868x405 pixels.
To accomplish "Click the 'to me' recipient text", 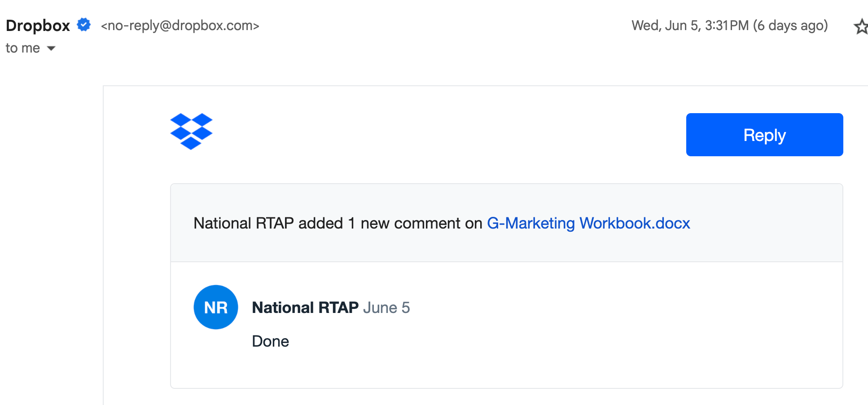I will point(22,48).
